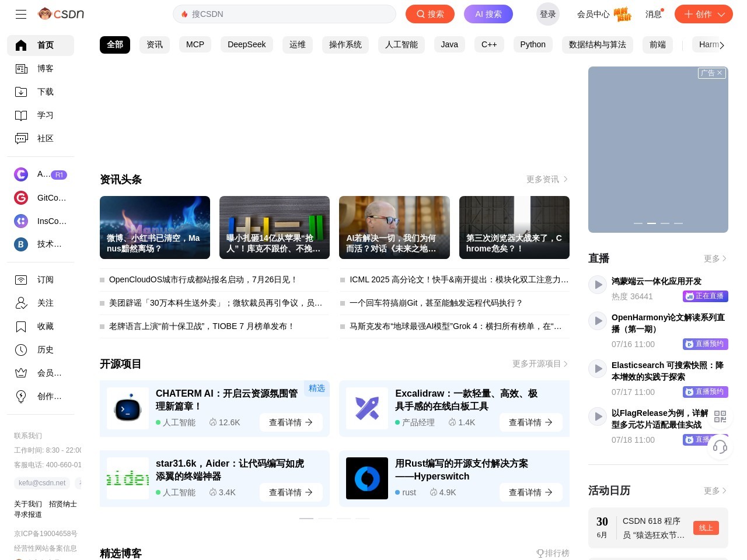Select the DeepSeek category tab
The width and height of the screenshot is (747, 560).
click(246, 44)
